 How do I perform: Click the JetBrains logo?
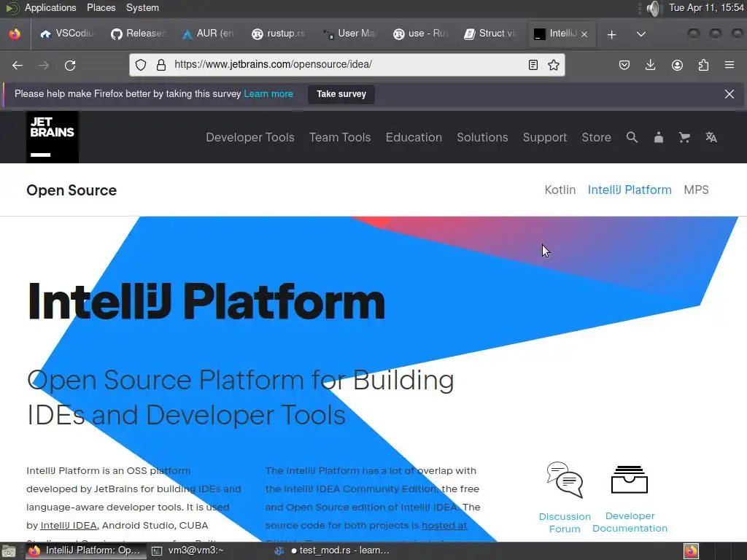(x=53, y=137)
